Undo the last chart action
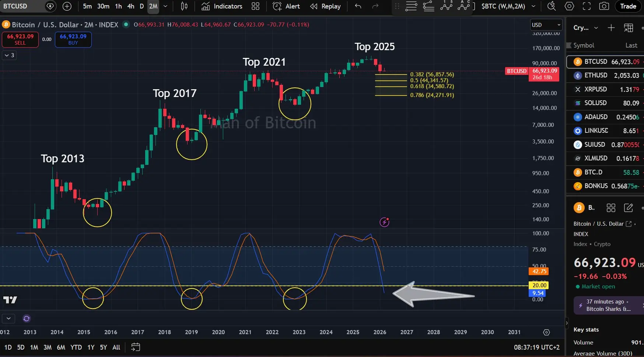This screenshot has width=644, height=357. tap(358, 6)
